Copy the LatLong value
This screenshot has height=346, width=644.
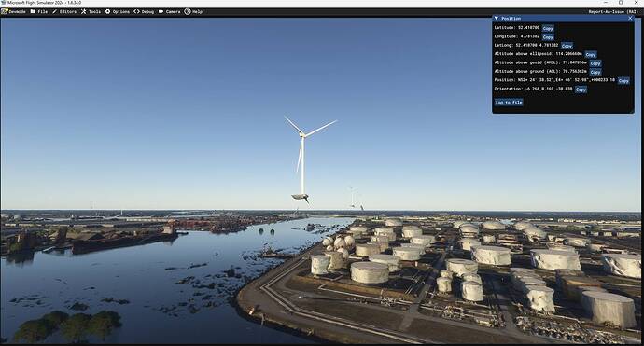(567, 46)
